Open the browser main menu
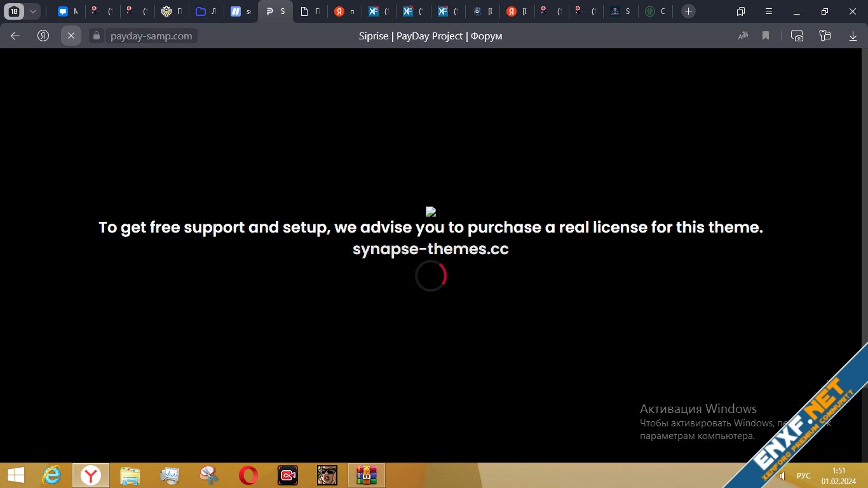The height and width of the screenshot is (488, 868). 769,11
